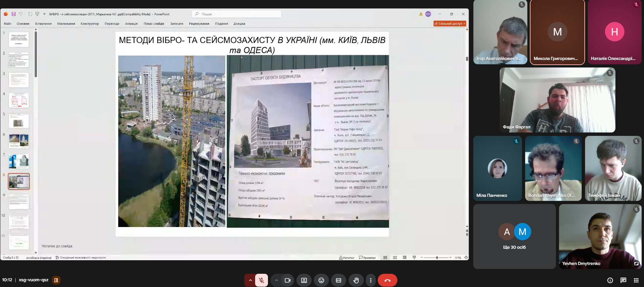Start screen presenting in the meeting

point(304,280)
